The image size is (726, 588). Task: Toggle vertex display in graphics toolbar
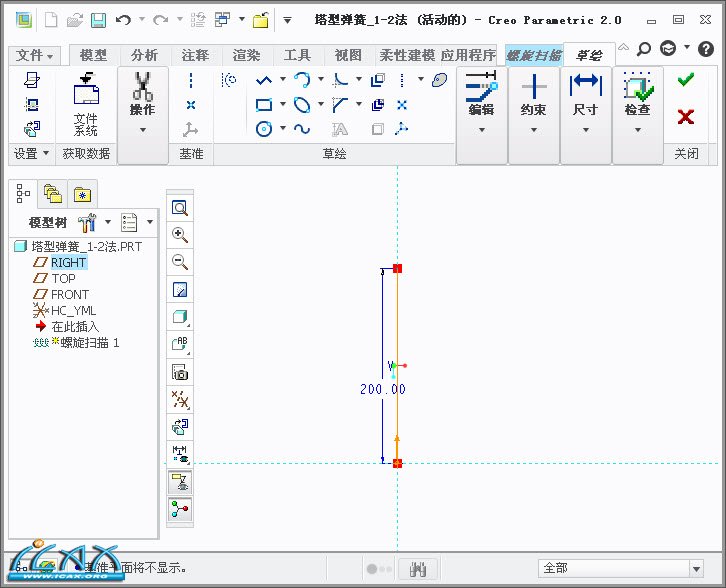(x=180, y=509)
